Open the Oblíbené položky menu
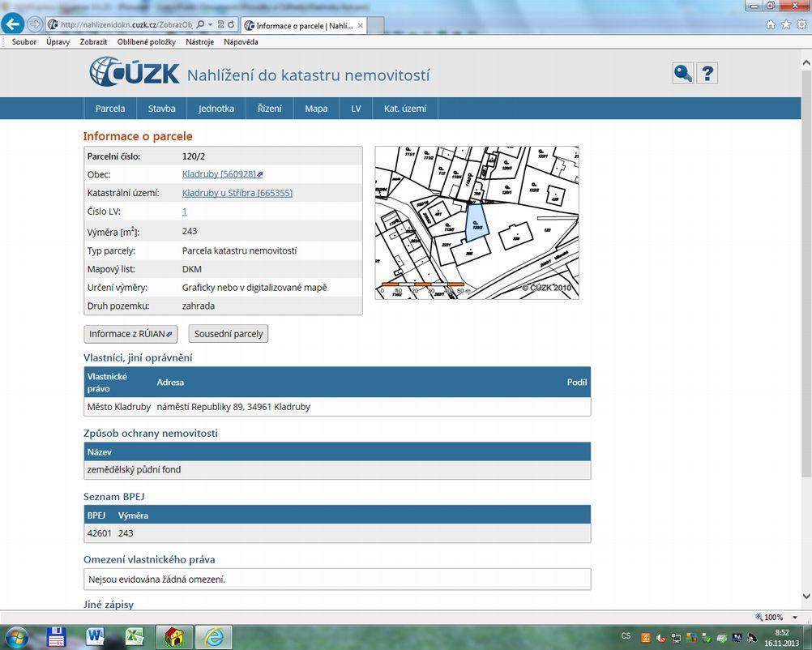Viewport: 812px width, 650px height. click(x=147, y=42)
